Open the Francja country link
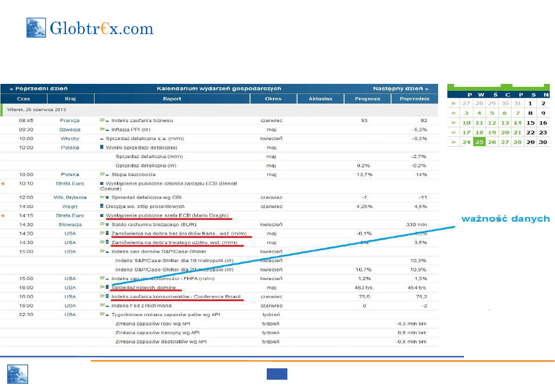Image resolution: width=555 pixels, height=392 pixels. 70,120
